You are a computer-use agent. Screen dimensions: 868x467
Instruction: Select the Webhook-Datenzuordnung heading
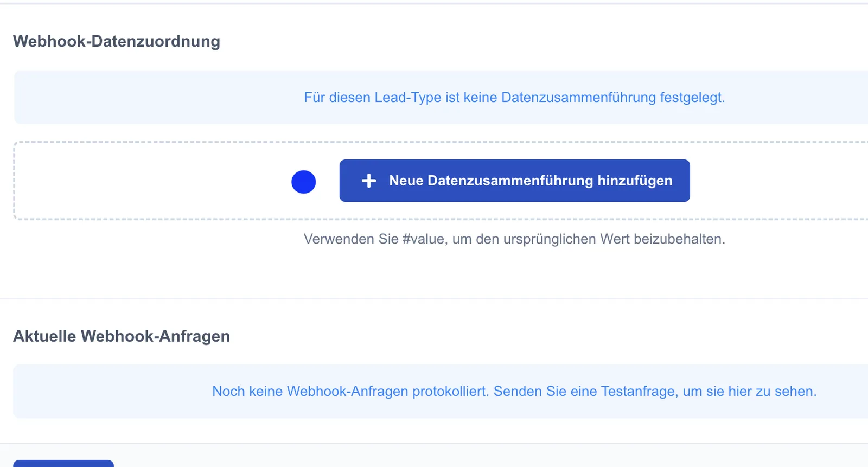click(x=117, y=41)
